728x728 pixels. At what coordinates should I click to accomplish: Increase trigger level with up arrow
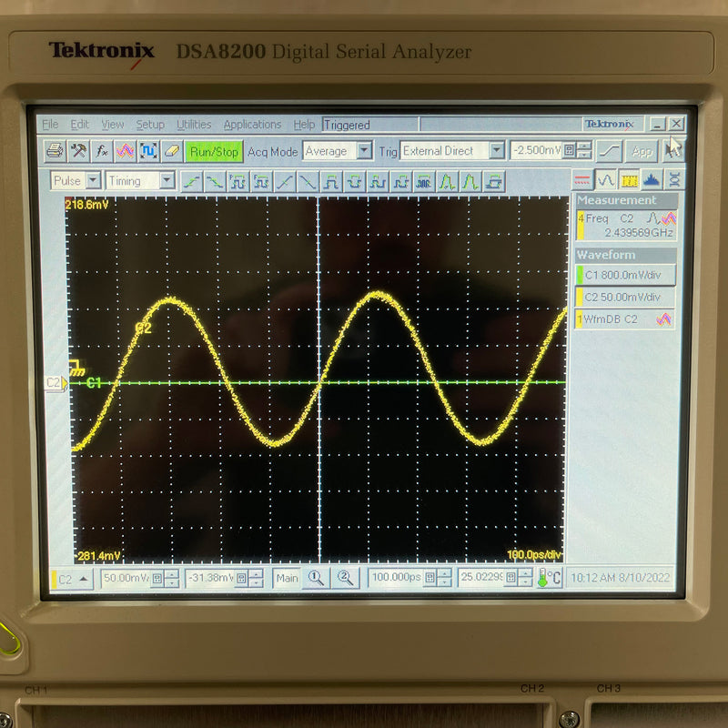pyautogui.click(x=584, y=146)
